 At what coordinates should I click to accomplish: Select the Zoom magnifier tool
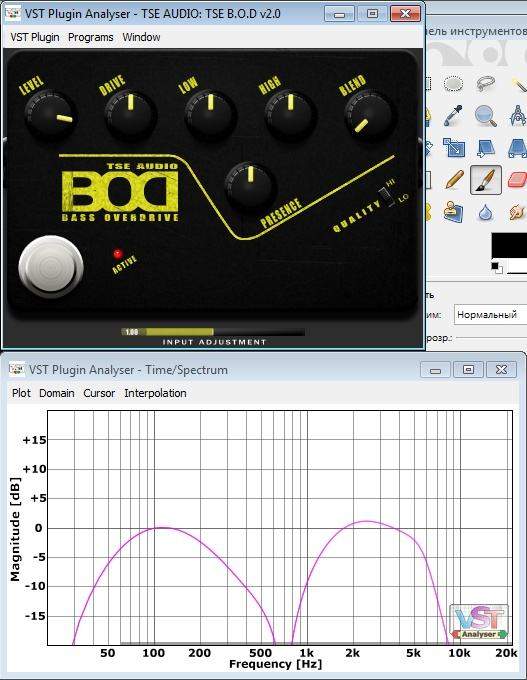point(485,115)
